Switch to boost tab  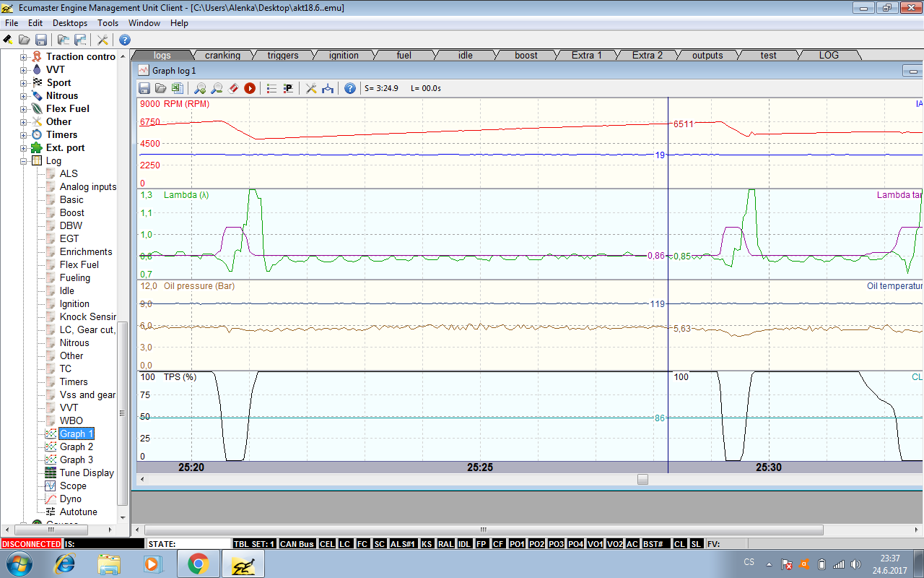(526, 55)
